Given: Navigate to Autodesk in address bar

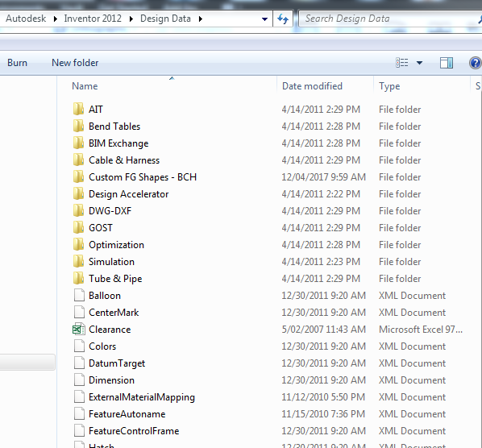Looking at the screenshot, I should click(x=26, y=19).
